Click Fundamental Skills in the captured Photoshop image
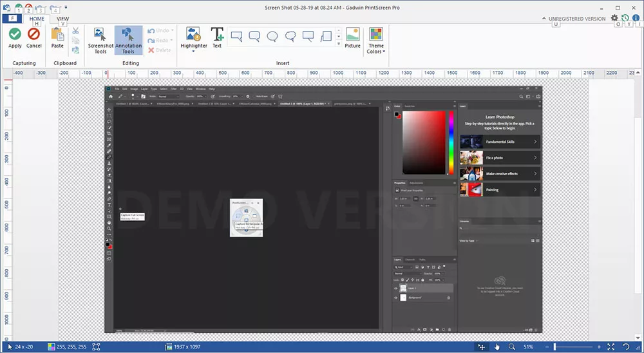644x353 pixels. tap(500, 142)
